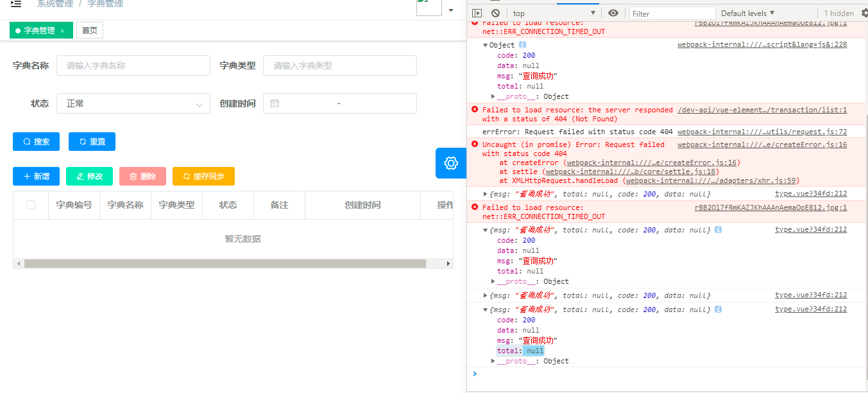Toggle the sidebar hamburger icon
Viewport: 868px width, 393px height.
click(x=16, y=4)
